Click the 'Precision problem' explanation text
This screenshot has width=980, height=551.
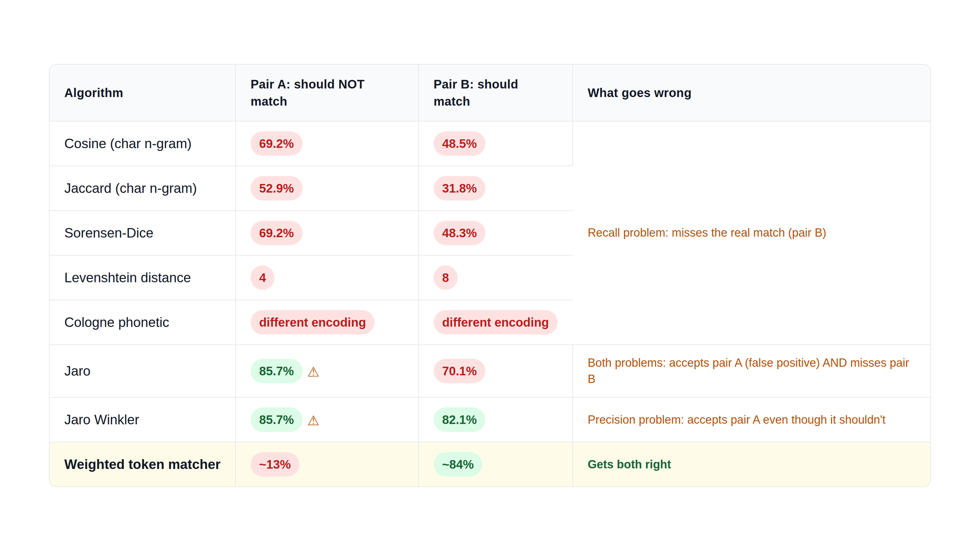(x=736, y=420)
